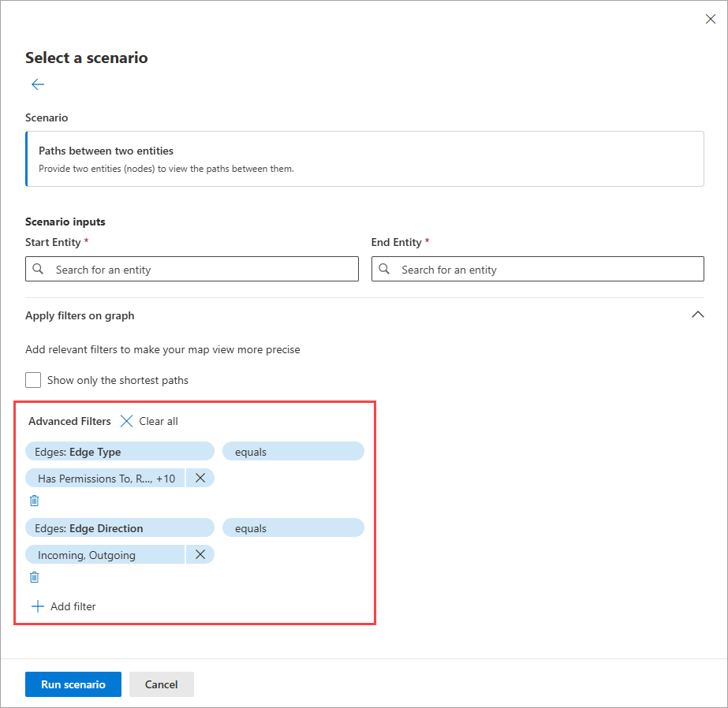The height and width of the screenshot is (708, 728).
Task: Open the equals operator for Edge Type
Action: coord(293,452)
